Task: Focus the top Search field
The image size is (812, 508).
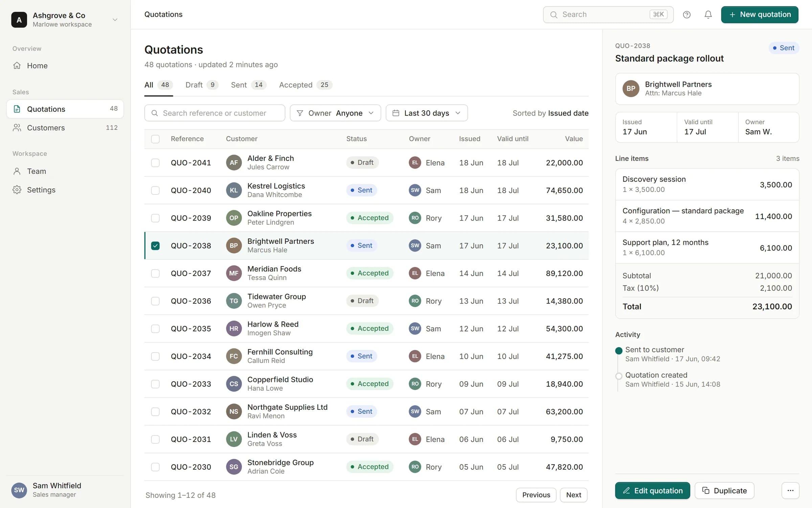Action: (x=608, y=15)
